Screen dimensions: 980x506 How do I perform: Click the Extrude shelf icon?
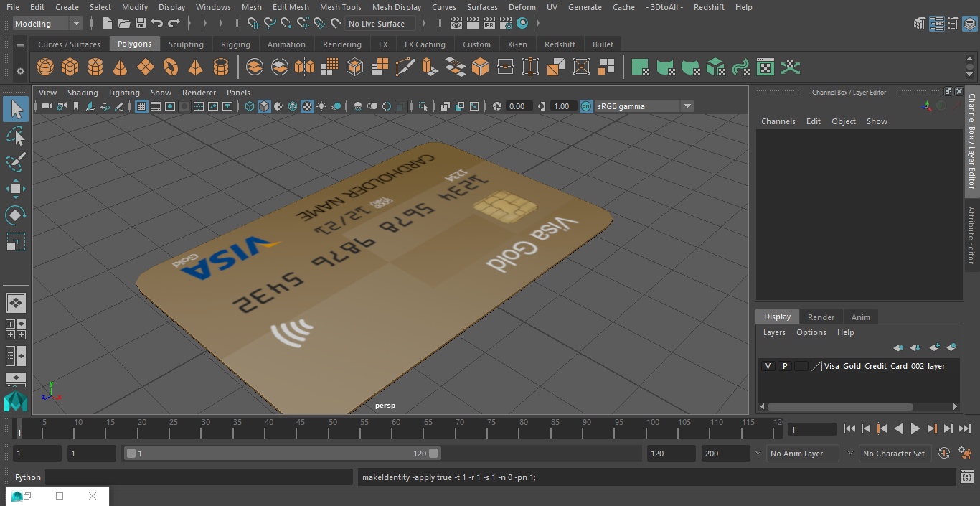(x=430, y=67)
